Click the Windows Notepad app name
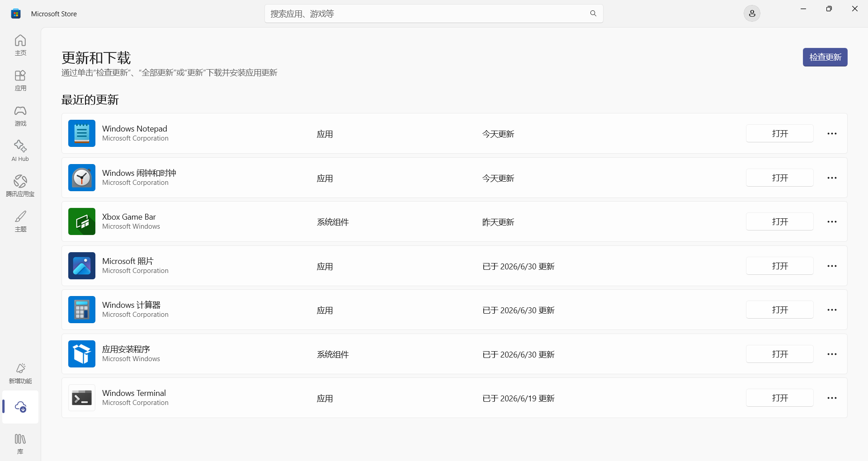Screen dimensions: 868x461 pyautogui.click(x=135, y=129)
